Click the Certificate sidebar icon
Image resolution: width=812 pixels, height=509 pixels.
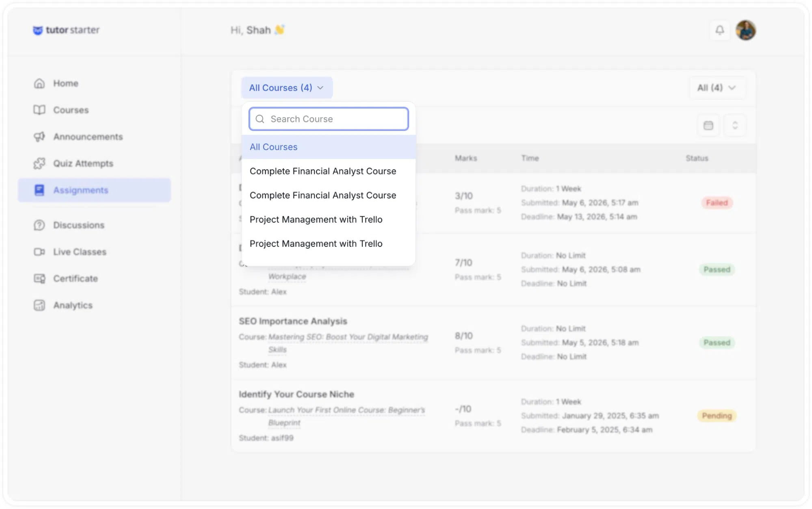39,278
